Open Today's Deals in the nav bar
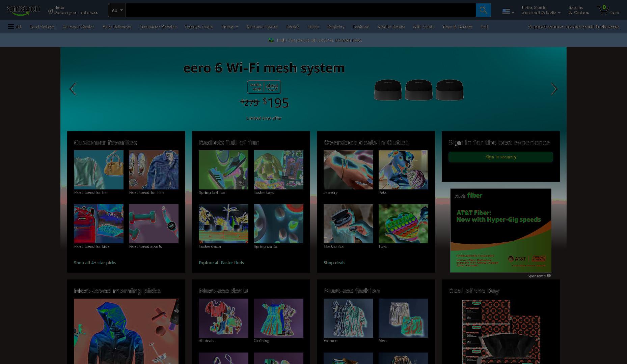The height and width of the screenshot is (364, 627). click(x=199, y=27)
